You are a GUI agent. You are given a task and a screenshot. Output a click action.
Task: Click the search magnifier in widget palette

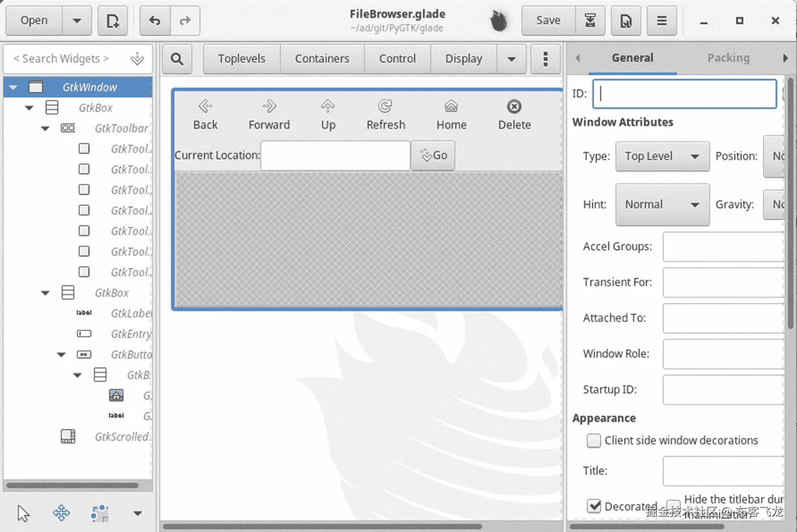pyautogui.click(x=177, y=59)
